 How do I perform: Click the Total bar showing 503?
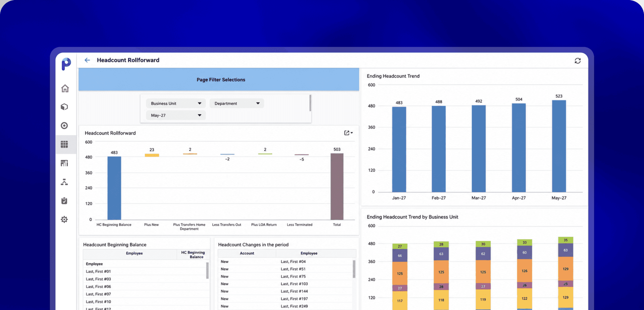click(337, 186)
